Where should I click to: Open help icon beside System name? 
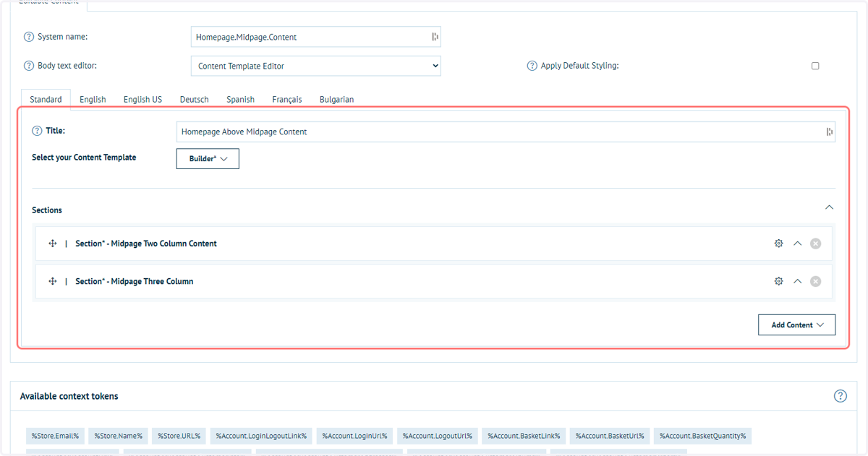tap(29, 37)
